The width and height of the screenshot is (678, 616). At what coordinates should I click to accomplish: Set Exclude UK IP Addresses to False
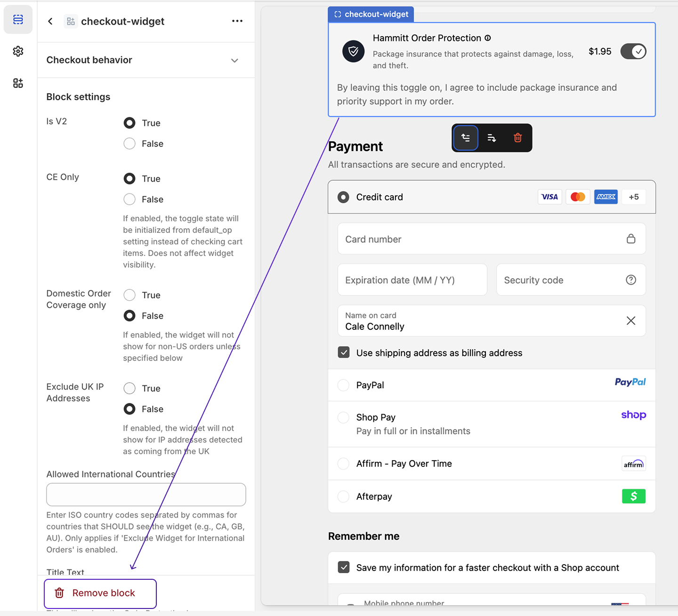129,409
